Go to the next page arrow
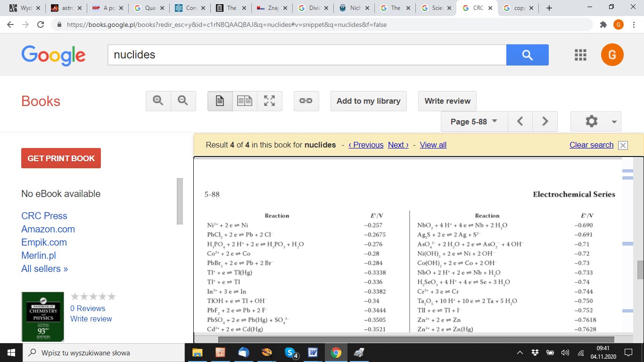 [x=545, y=122]
